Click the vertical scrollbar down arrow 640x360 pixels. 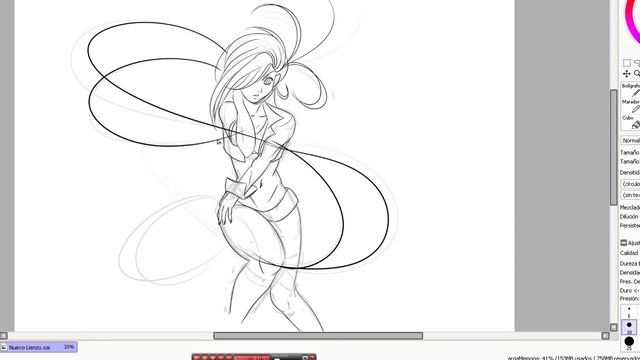pyautogui.click(x=613, y=327)
